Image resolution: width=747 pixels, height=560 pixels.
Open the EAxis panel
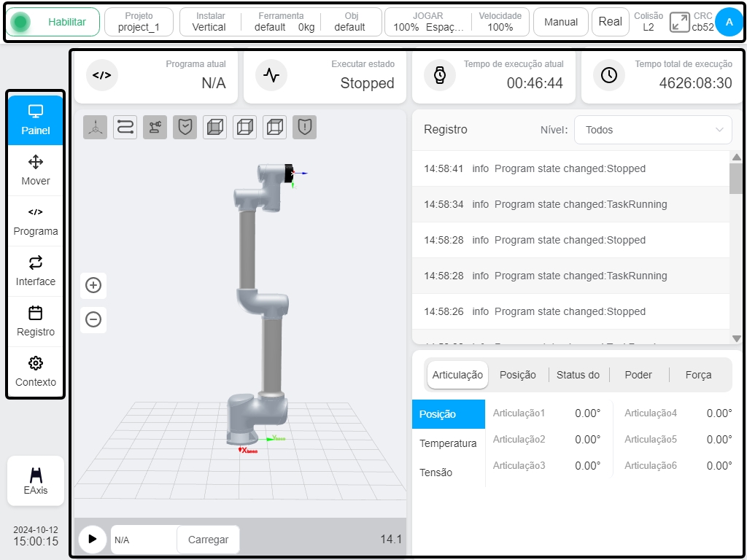(36, 481)
